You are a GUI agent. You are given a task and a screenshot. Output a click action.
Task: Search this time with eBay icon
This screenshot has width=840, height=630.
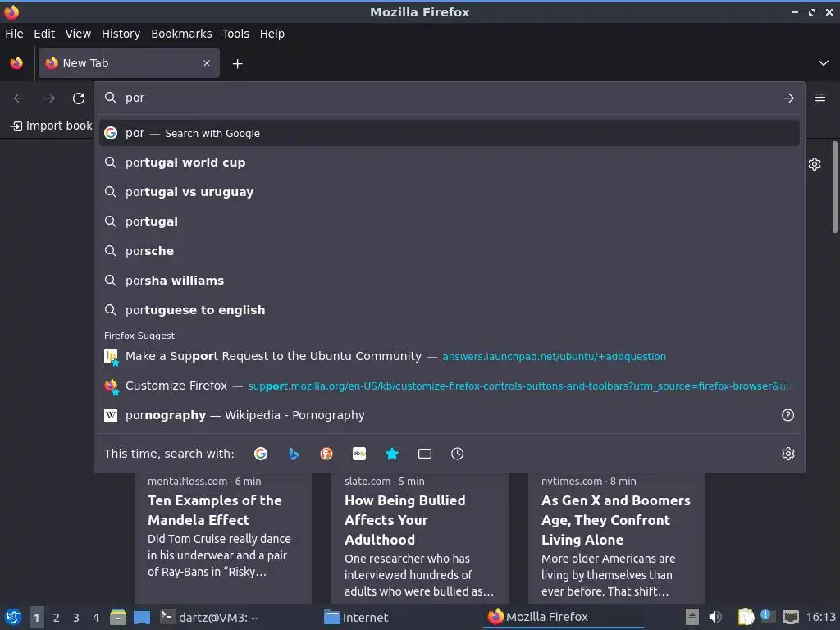point(359,454)
